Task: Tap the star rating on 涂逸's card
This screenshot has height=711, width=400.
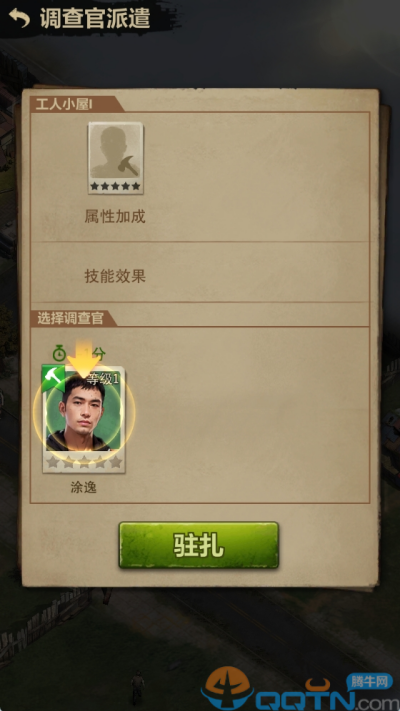Action: pos(84,462)
